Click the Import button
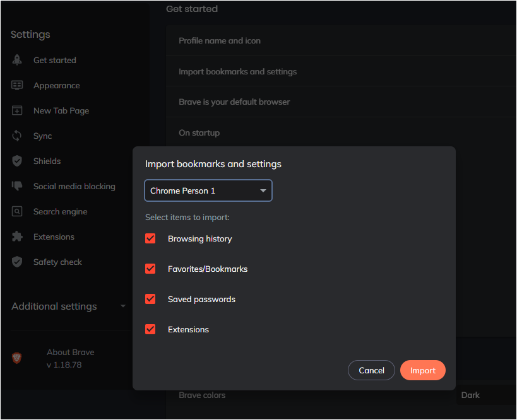517x420 pixels. click(423, 370)
